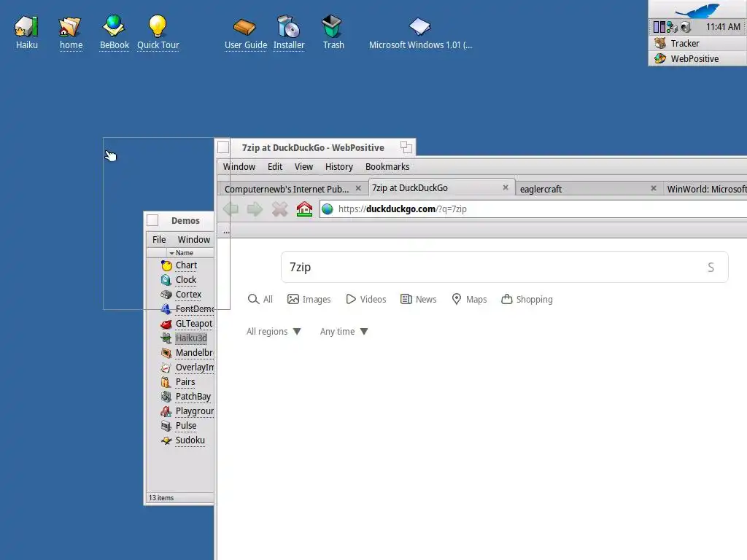Select the Cortex icon in Demos
The width and height of the screenshot is (747, 560).
point(166,295)
